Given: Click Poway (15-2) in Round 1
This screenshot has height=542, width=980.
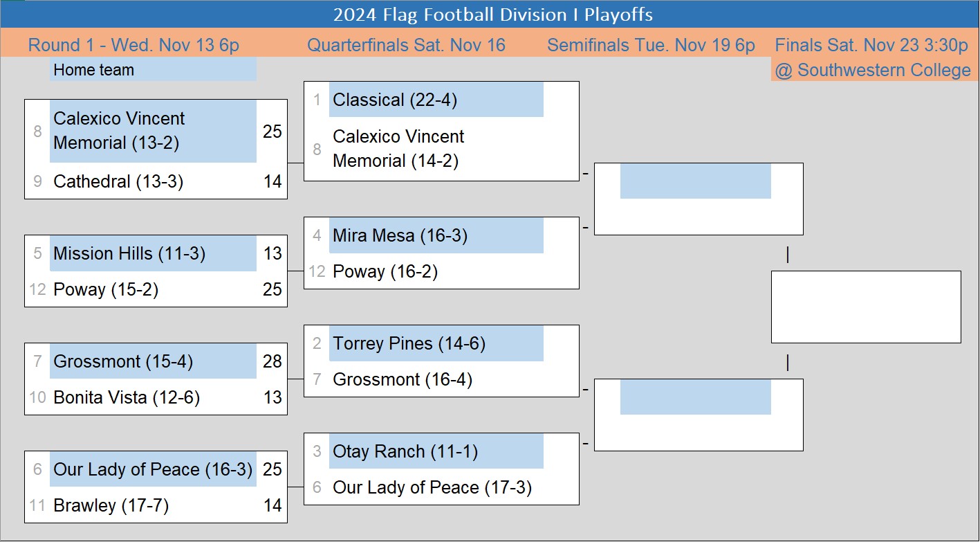Looking at the screenshot, I should coord(106,290).
